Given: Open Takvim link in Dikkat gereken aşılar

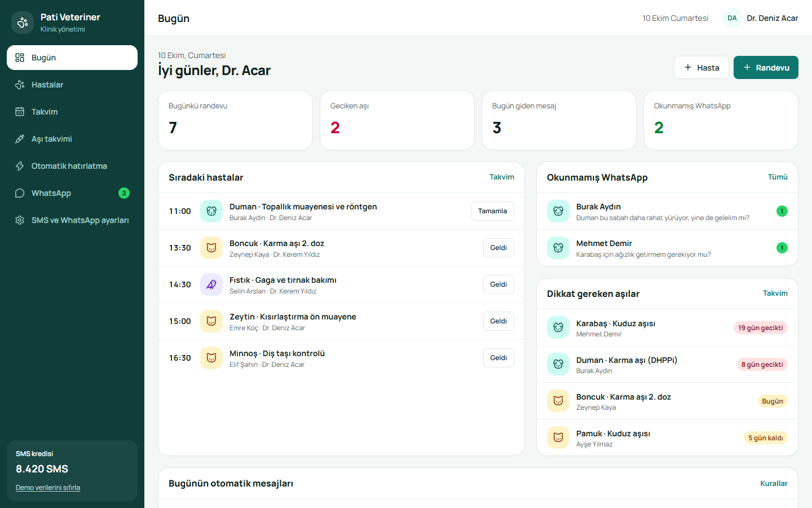Looking at the screenshot, I should coord(775,293).
